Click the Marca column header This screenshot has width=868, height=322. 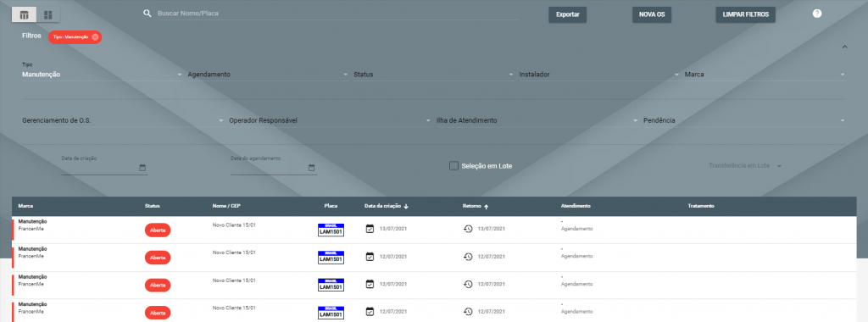pos(25,207)
